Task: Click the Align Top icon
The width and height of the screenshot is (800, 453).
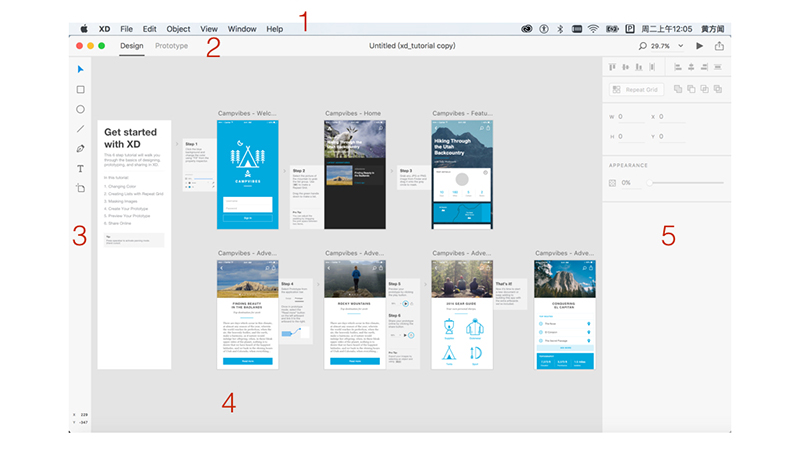Action: point(611,67)
